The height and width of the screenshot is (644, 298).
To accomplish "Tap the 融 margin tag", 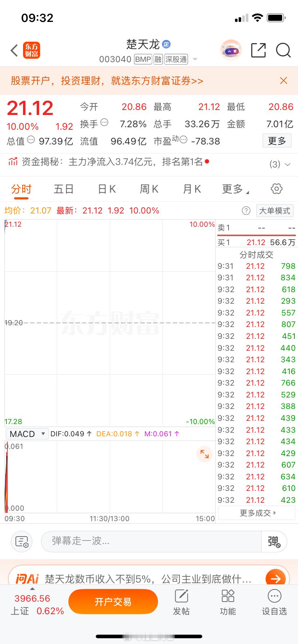I will click(x=158, y=59).
